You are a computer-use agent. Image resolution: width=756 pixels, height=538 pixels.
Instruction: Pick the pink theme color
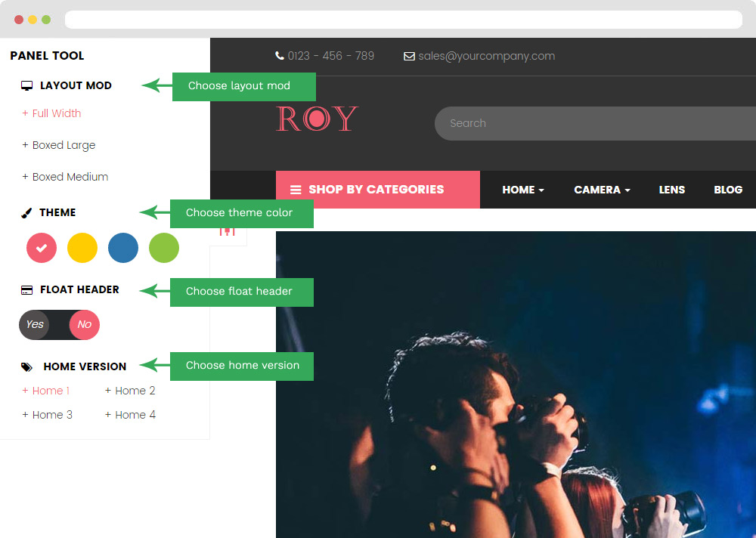(x=42, y=248)
